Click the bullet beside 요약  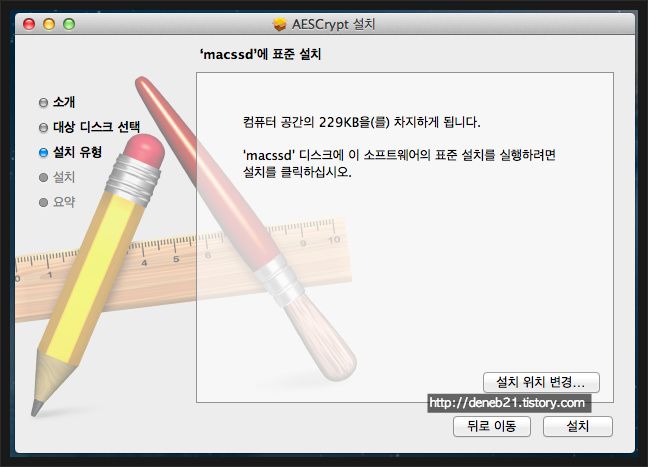click(43, 202)
